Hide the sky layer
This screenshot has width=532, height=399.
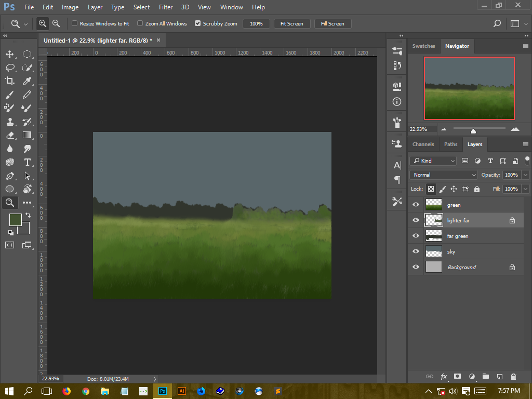click(x=416, y=251)
